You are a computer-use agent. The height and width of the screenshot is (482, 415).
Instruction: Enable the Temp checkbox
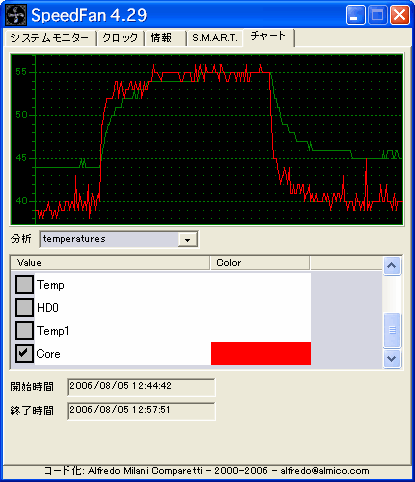24,284
